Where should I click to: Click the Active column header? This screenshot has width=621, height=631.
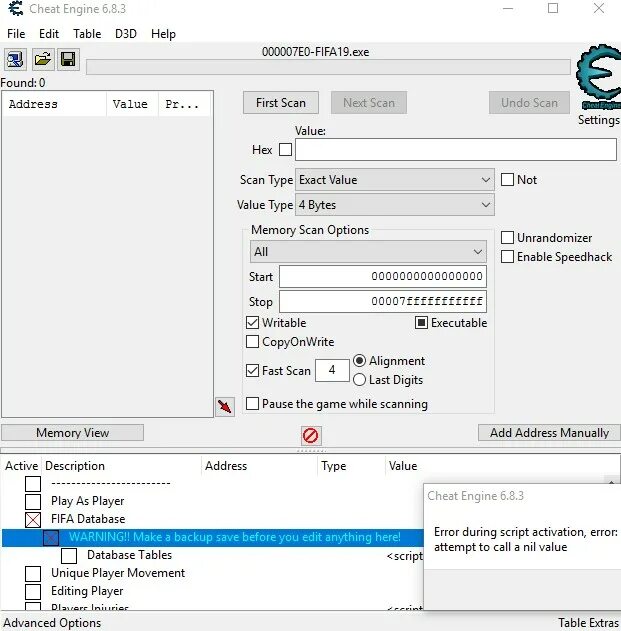coord(21,466)
